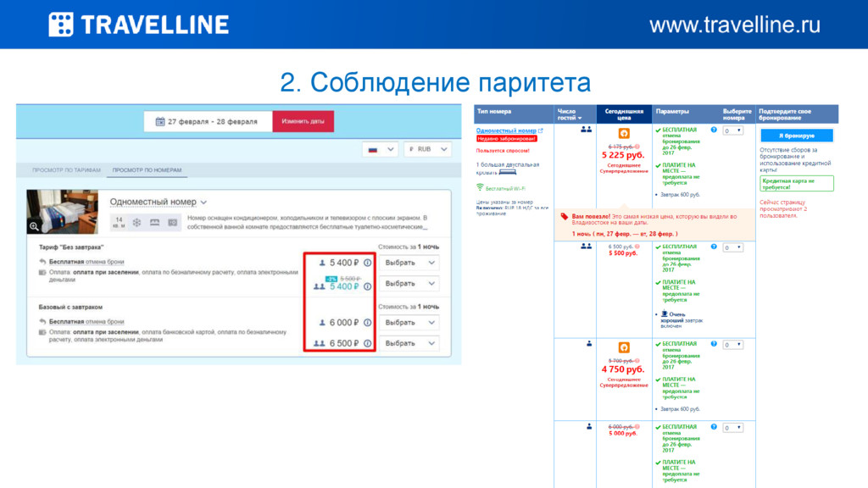868x488 pixels.
Task: Open Выбрать dropdown for 6 500 ₽ rate
Action: click(409, 344)
